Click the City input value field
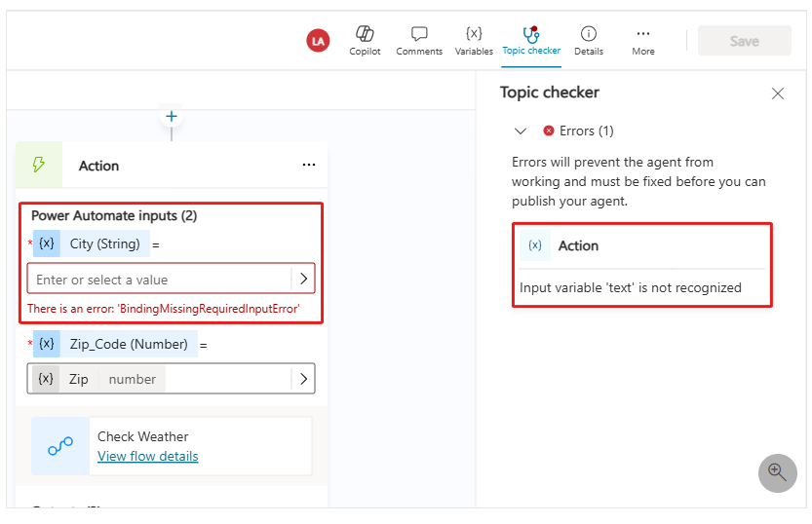The image size is (812, 524). 161,280
